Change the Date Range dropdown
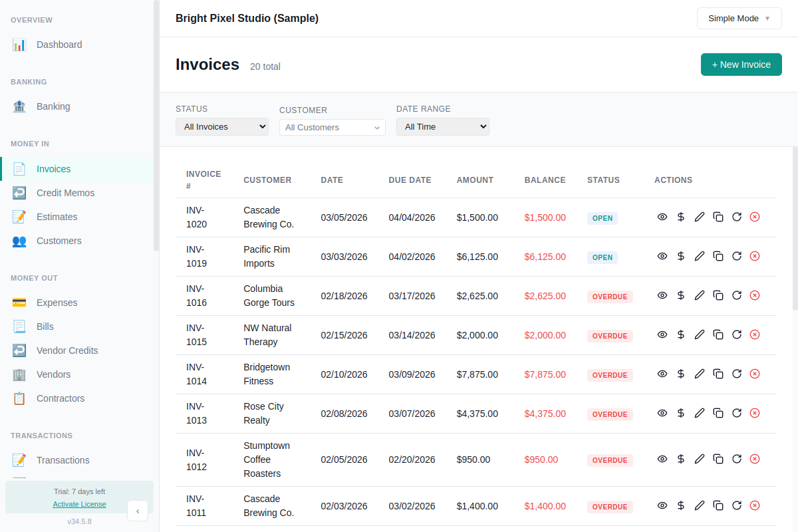798x532 pixels. [x=442, y=126]
